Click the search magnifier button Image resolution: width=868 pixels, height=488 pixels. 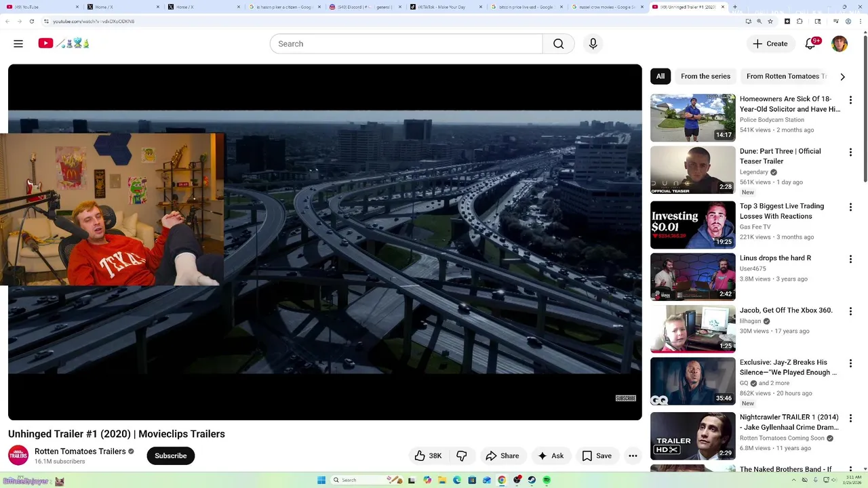tap(558, 43)
